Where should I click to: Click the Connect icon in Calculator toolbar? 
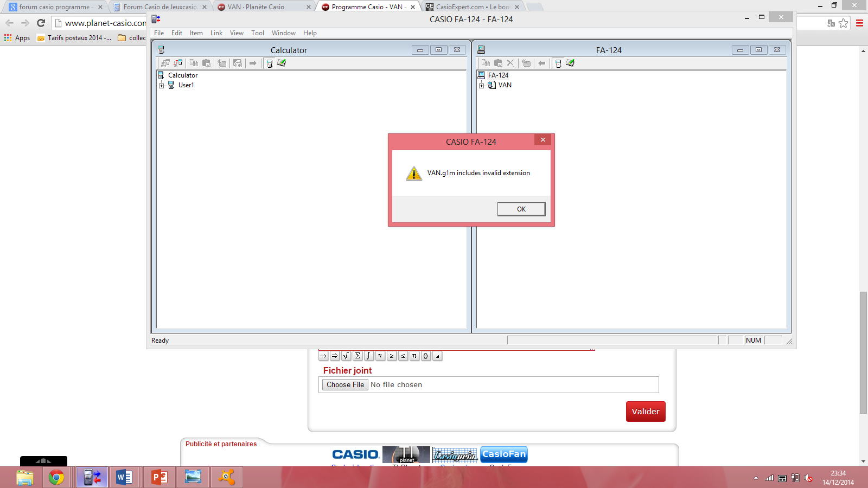click(x=165, y=63)
